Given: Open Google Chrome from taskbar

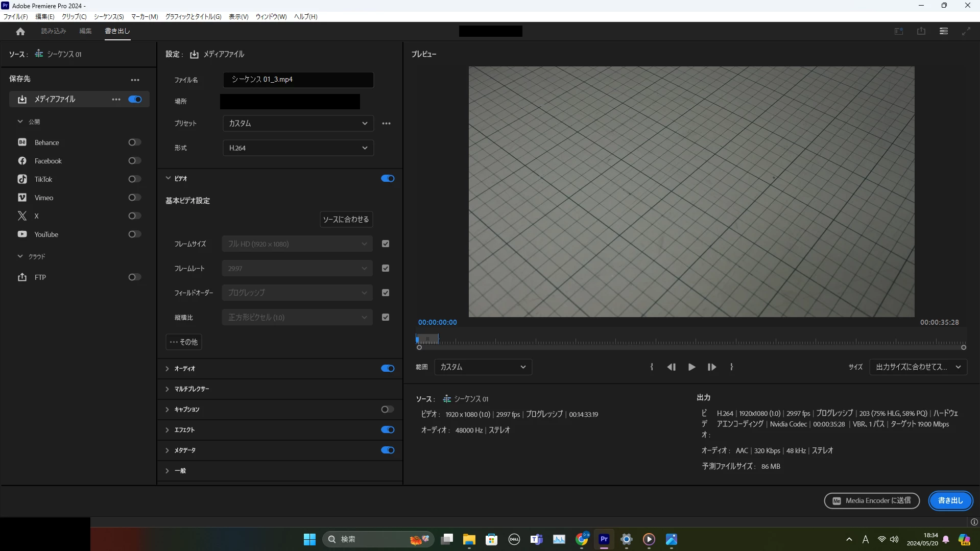Looking at the screenshot, I should 582,539.
